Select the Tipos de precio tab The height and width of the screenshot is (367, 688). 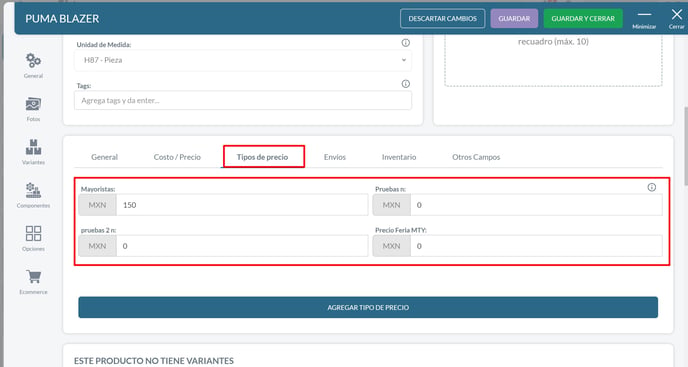point(262,157)
